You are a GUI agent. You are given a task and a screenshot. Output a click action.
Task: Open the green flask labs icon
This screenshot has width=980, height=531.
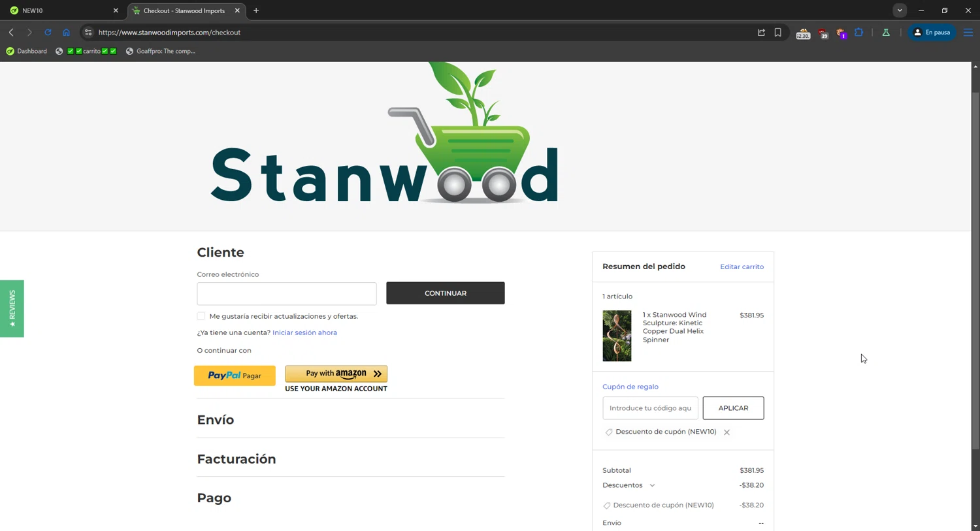pos(886,32)
